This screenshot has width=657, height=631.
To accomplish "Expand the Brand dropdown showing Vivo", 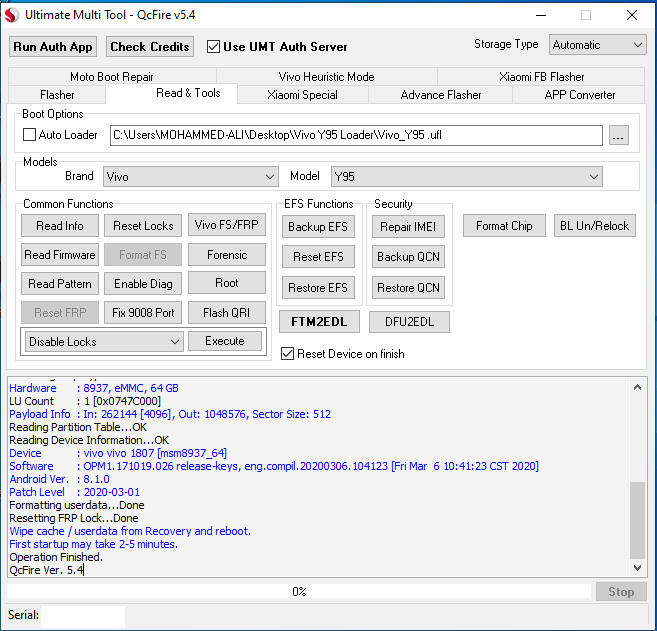I will coord(191,176).
